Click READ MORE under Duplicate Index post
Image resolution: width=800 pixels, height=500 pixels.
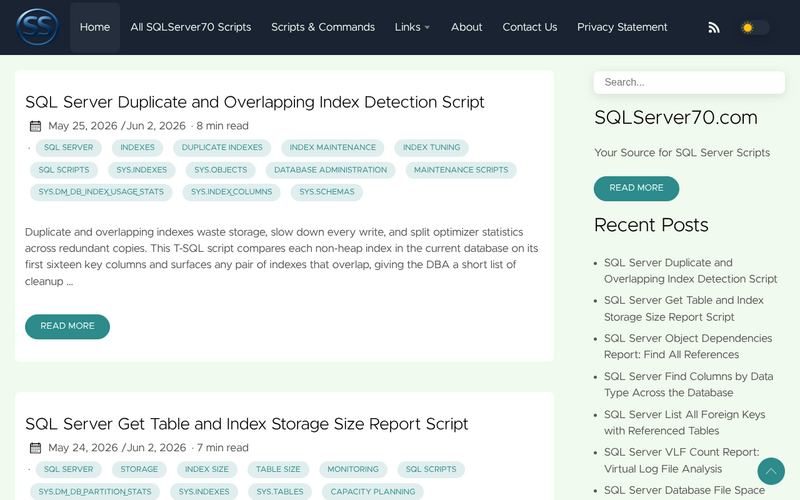point(67,326)
